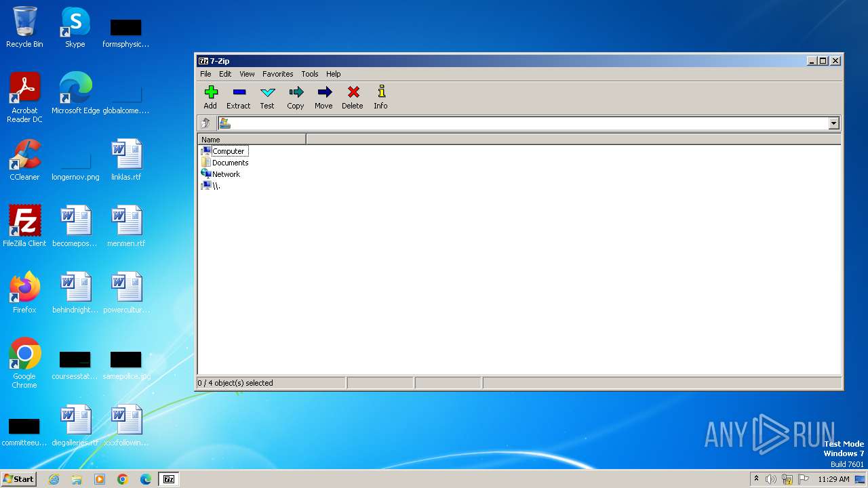Viewport: 868px width, 488px height.
Task: Select the becomepos… document on desktop
Action: click(x=75, y=226)
